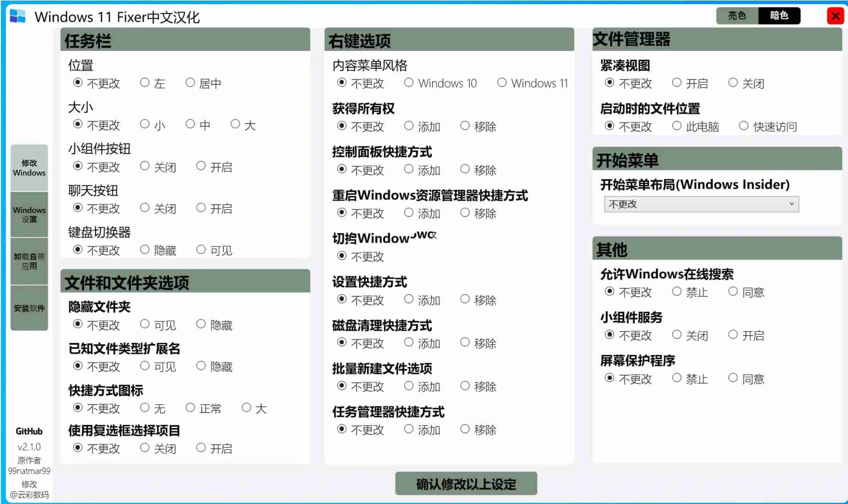Click the 99natmar99 original author text
Viewport: 848px width, 504px height.
click(x=29, y=471)
